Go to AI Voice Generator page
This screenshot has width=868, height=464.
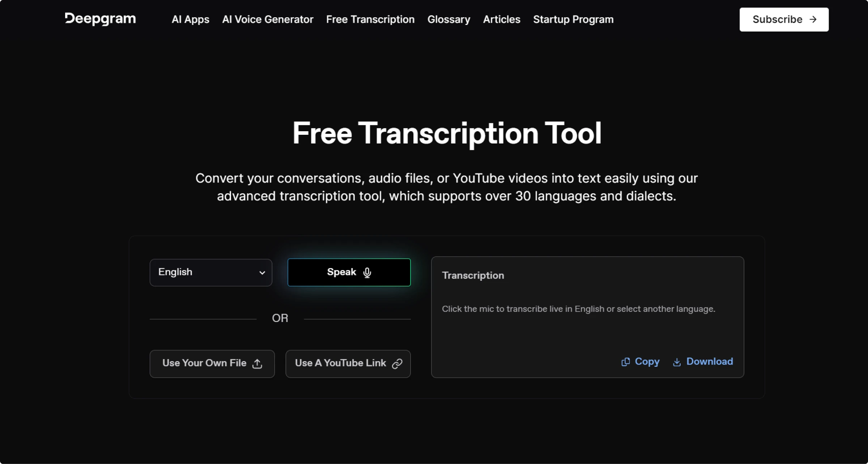pyautogui.click(x=268, y=20)
